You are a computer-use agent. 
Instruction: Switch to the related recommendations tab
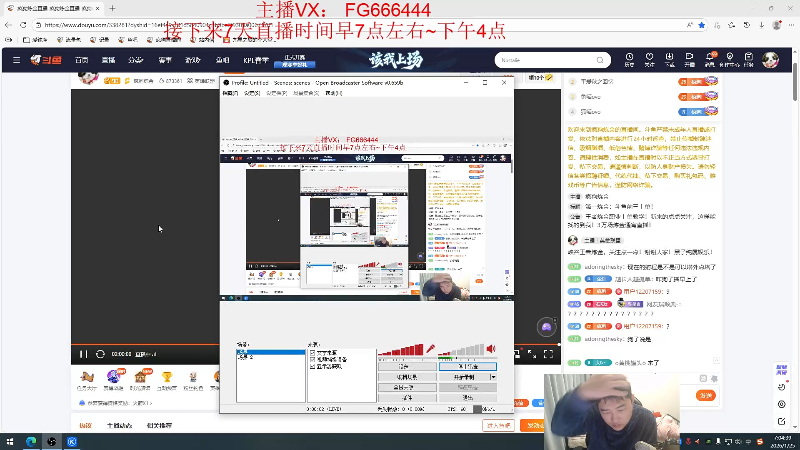pos(159,426)
